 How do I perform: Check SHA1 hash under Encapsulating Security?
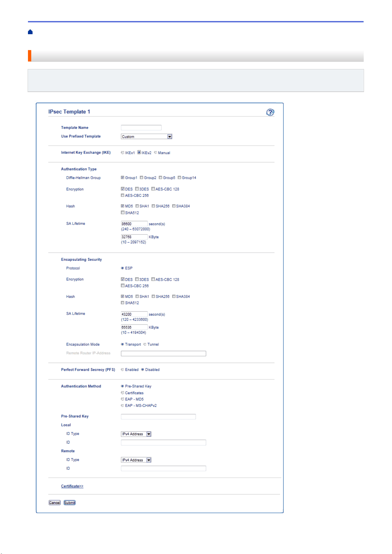click(x=137, y=296)
